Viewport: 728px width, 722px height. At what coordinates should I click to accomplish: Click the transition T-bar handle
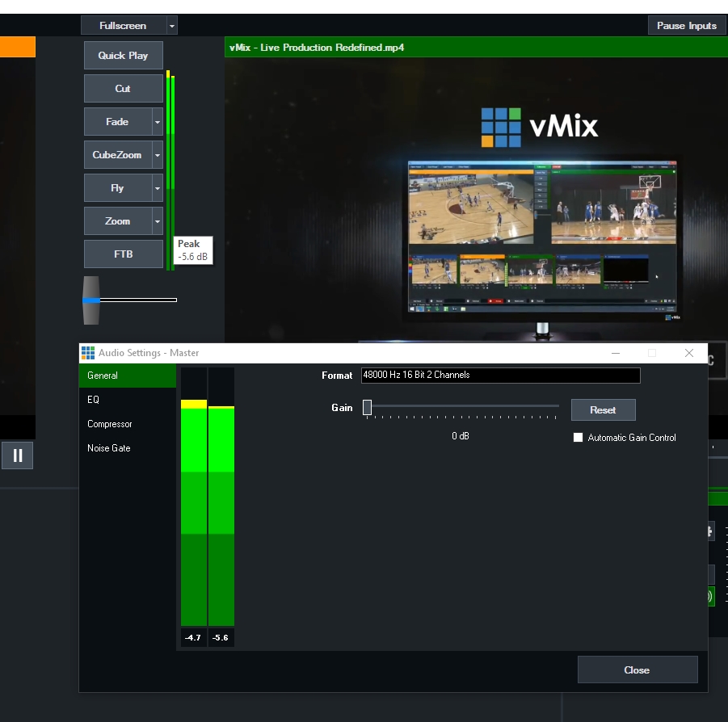coord(91,300)
